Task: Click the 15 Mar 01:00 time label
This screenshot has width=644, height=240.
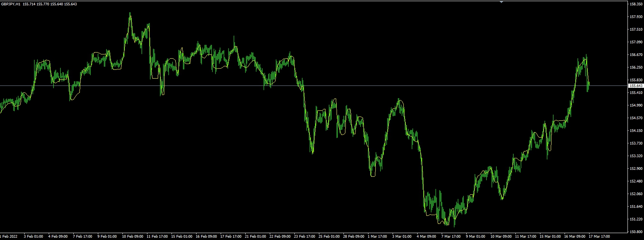Action: click(550, 237)
